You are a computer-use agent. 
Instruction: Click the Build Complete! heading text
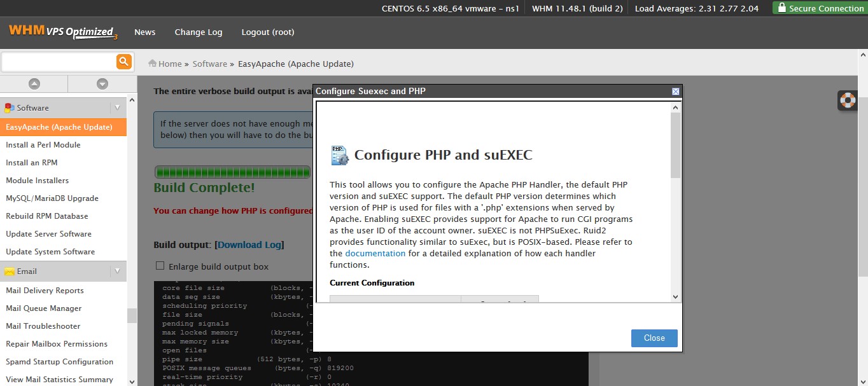204,188
